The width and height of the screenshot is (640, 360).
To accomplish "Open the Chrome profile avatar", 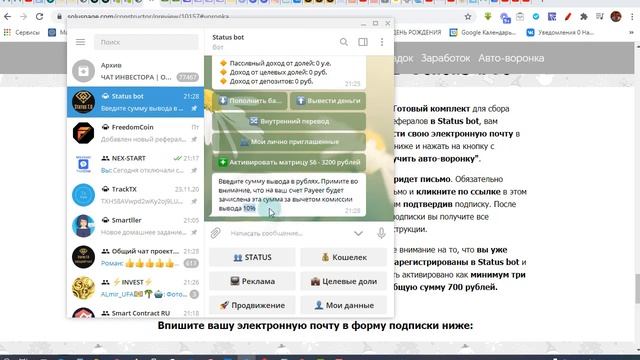I will [x=616, y=17].
